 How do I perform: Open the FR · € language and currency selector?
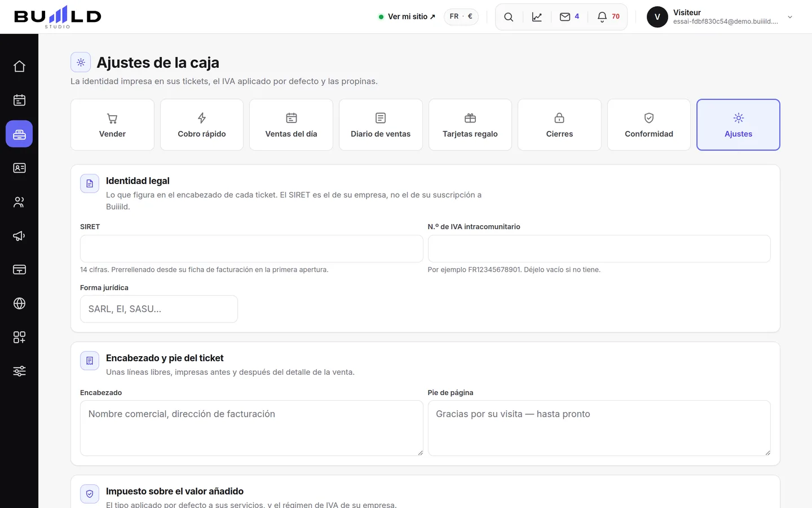click(x=461, y=17)
